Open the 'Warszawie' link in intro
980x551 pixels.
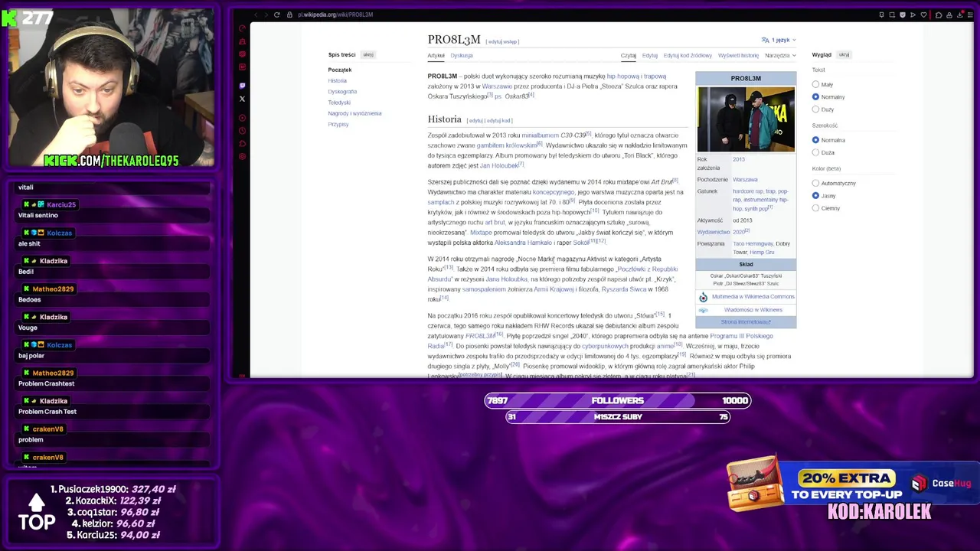[497, 86]
